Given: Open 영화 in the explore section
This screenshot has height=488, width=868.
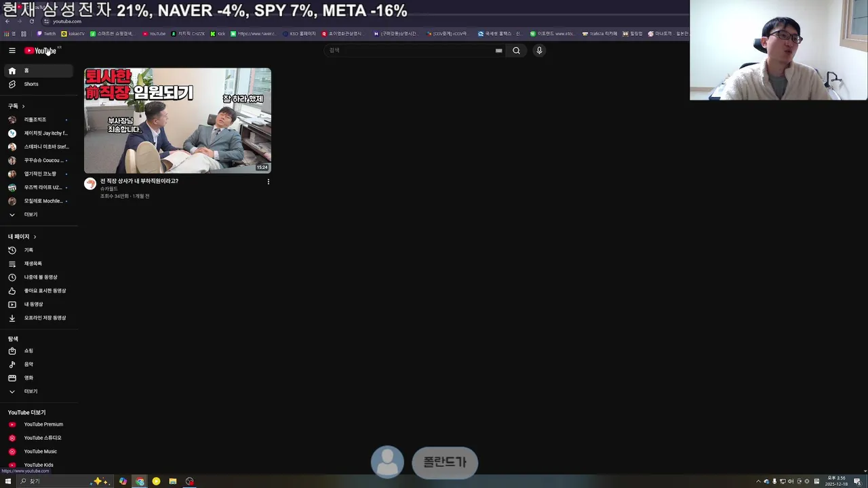Looking at the screenshot, I should 39,378.
